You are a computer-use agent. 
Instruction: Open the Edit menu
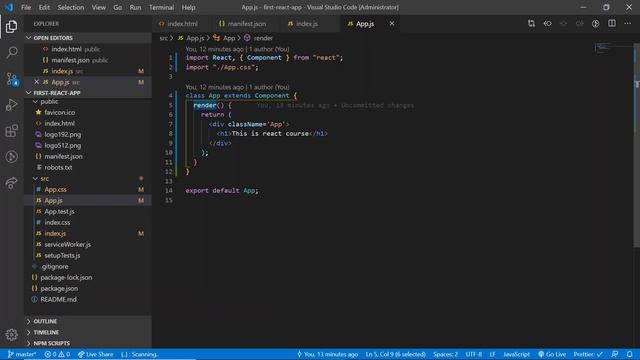tap(44, 7)
